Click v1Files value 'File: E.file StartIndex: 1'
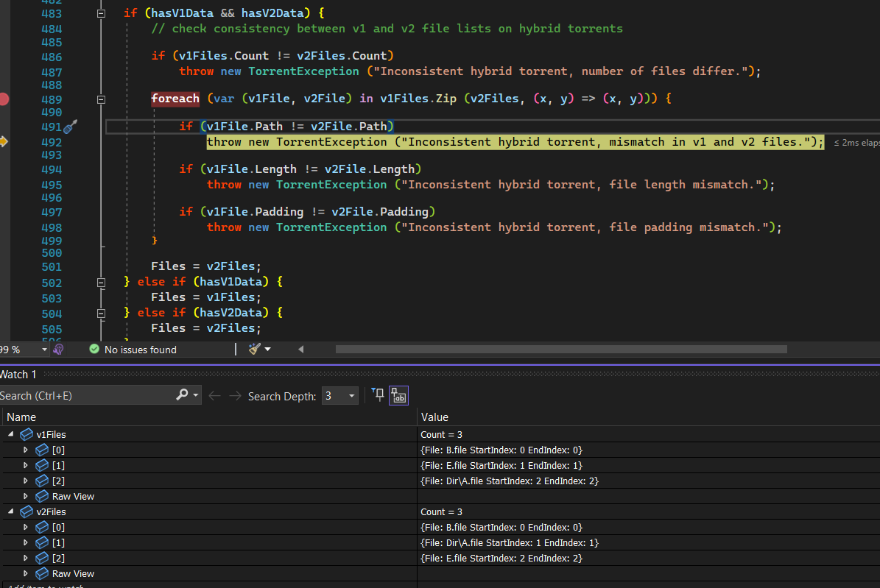Image resolution: width=880 pixels, height=588 pixels. pyautogui.click(x=501, y=465)
